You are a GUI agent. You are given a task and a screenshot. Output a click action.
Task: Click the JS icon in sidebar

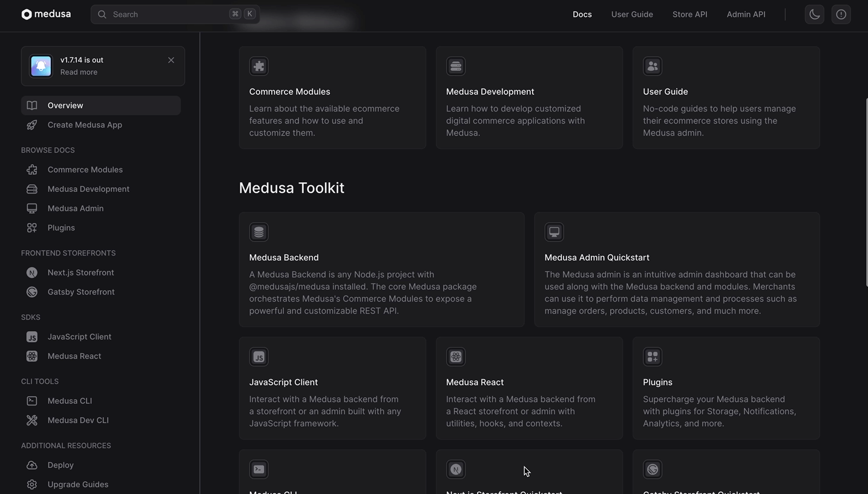(x=32, y=337)
